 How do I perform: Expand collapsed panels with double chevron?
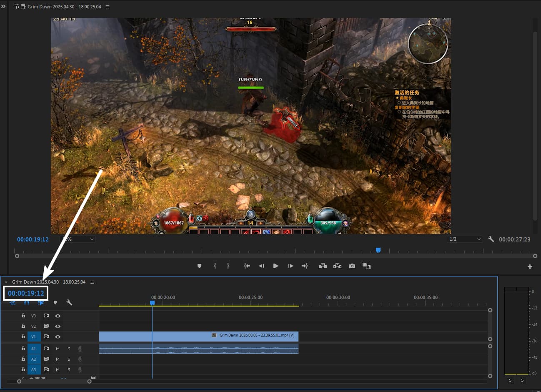pos(3,7)
